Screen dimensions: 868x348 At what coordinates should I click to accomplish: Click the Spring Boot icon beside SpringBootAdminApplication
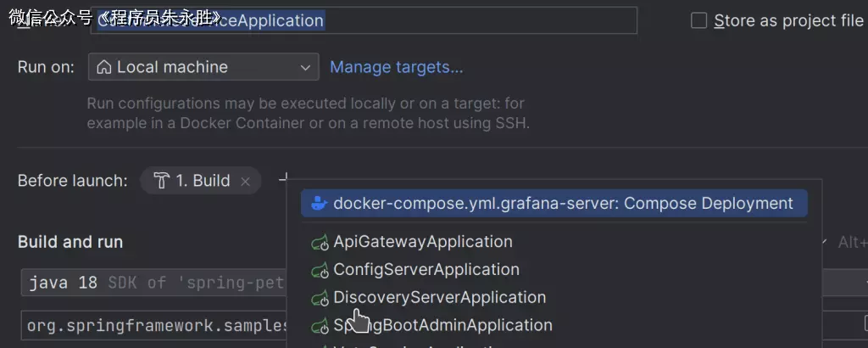click(320, 326)
